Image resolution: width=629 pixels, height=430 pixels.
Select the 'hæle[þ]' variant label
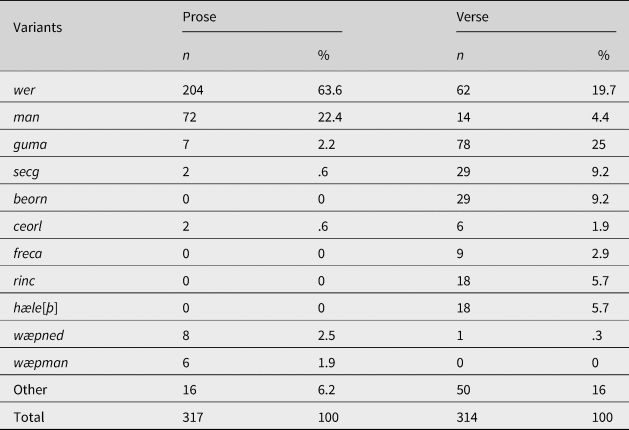click(x=35, y=306)
